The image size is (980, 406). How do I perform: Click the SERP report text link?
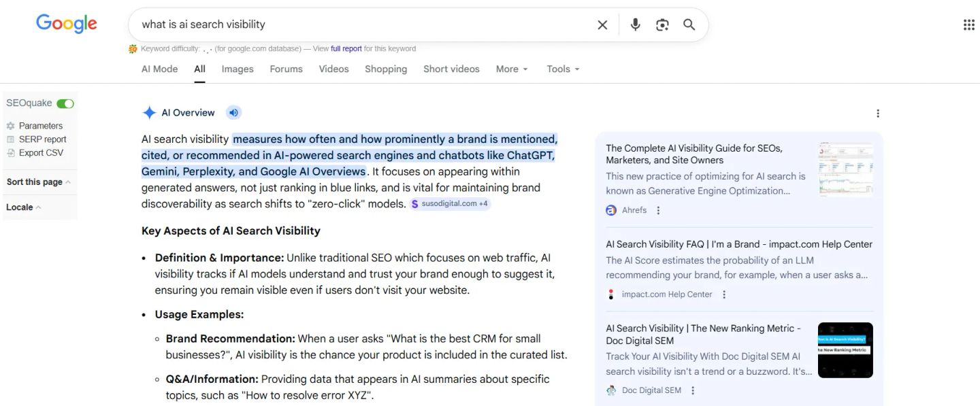(43, 139)
